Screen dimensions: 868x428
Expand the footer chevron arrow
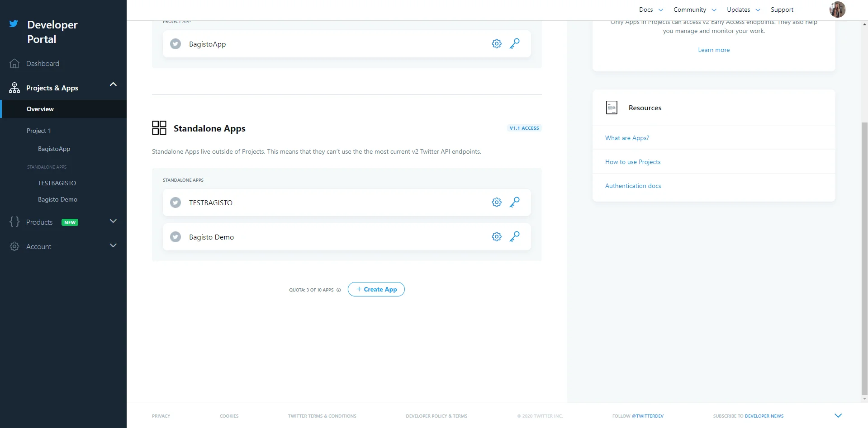(838, 416)
